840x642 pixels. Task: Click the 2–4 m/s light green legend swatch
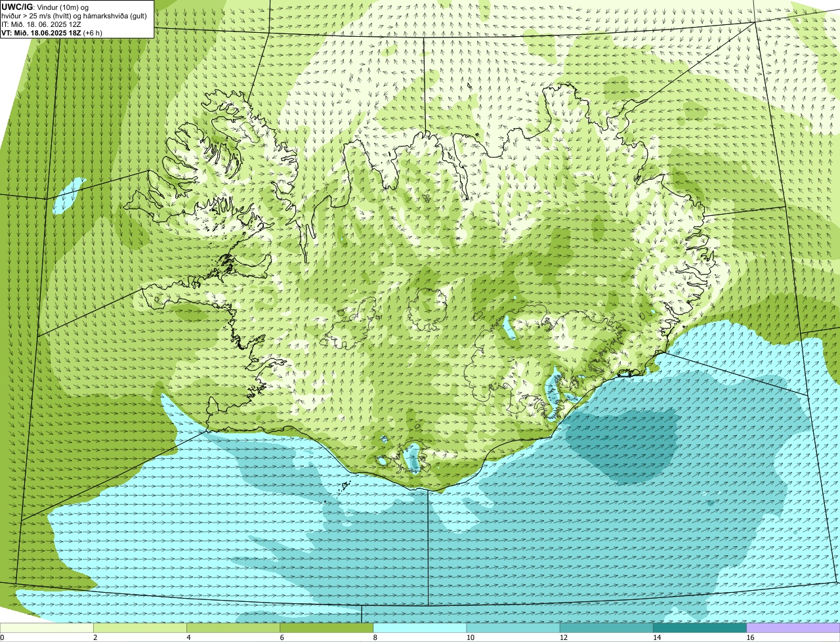click(x=140, y=628)
